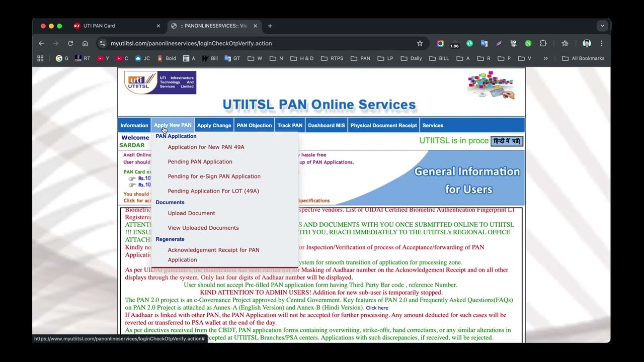Open the Bill bookmark
This screenshot has width=644, height=362.
[210, 58]
